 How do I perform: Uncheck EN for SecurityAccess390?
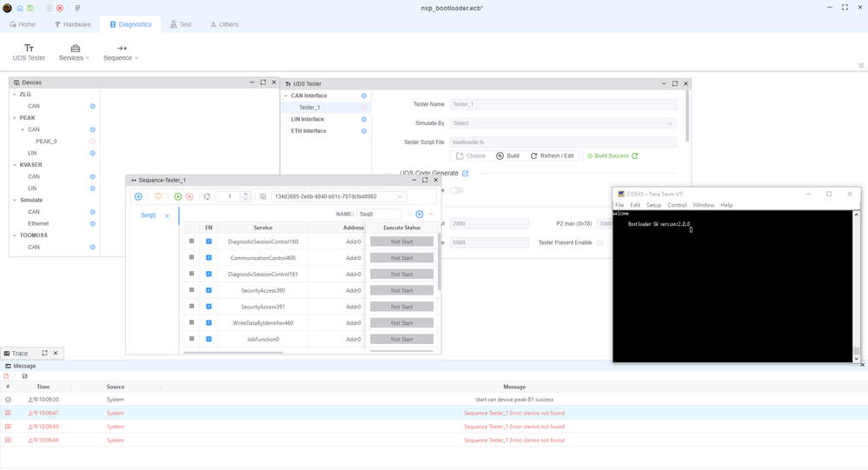click(x=209, y=291)
